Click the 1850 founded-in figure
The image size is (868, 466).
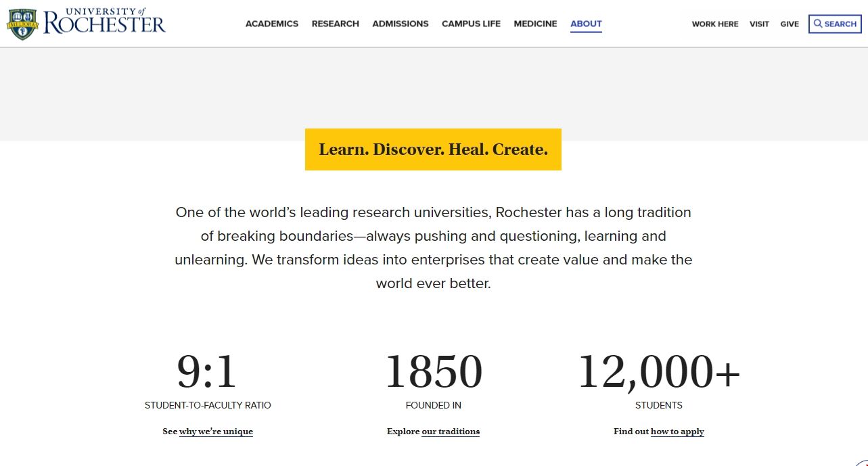[x=433, y=372]
